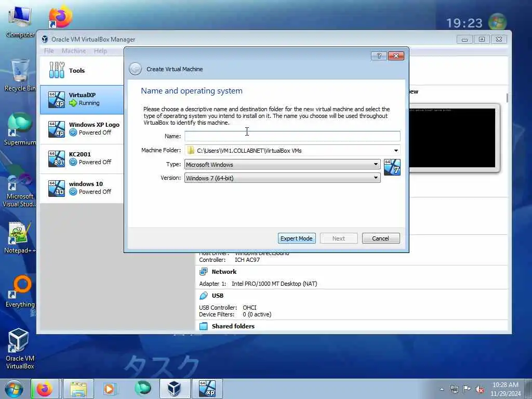Click the details pane vertical scrollbar
The height and width of the screenshot is (399, 532).
point(507,98)
